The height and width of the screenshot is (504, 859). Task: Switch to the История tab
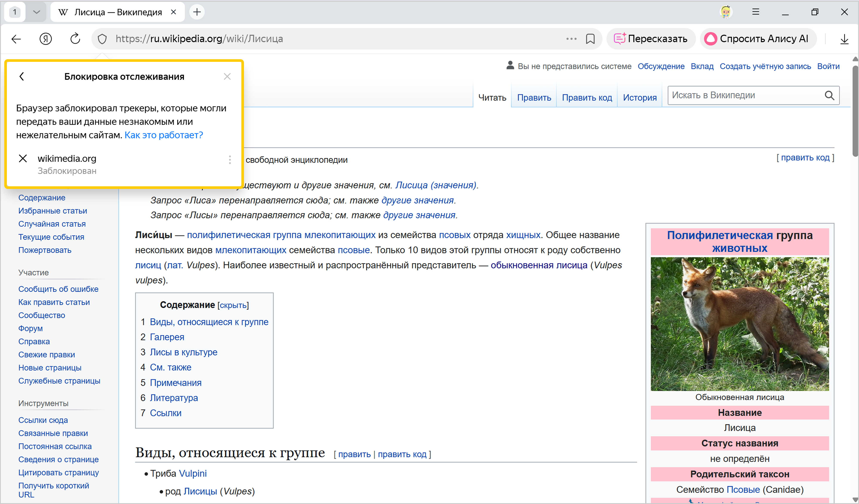(x=640, y=98)
